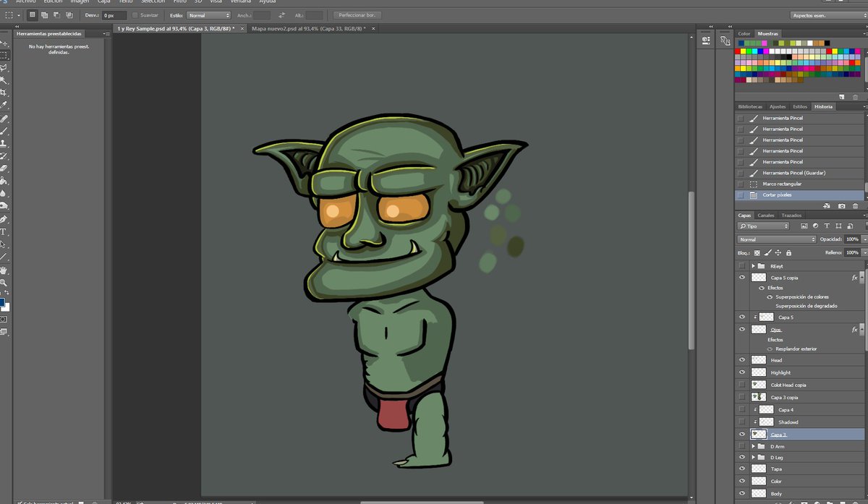Select the Type tool

coord(4,231)
